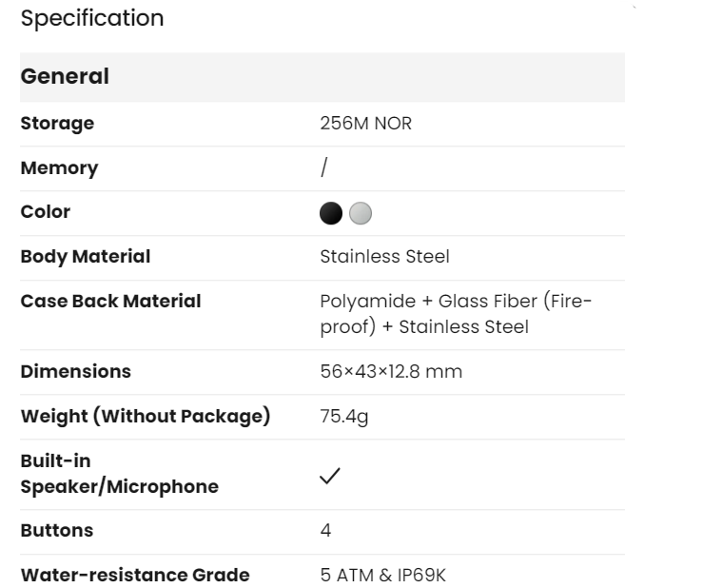The height and width of the screenshot is (588, 703).
Task: Click the Dimensions label
Action: (x=76, y=371)
